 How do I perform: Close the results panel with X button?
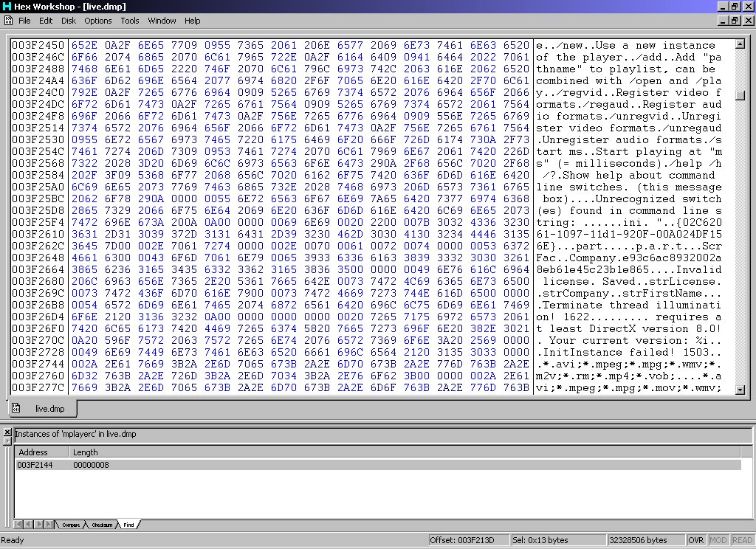click(7, 432)
